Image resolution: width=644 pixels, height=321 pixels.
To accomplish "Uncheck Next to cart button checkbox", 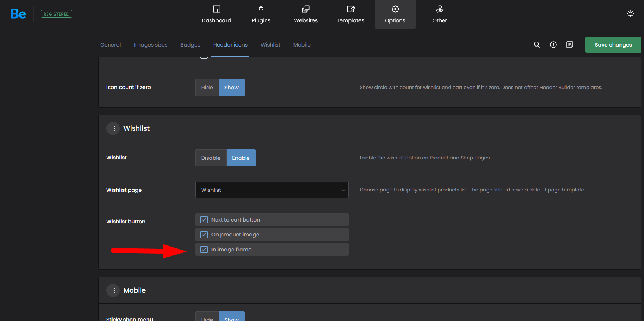I will tap(204, 220).
